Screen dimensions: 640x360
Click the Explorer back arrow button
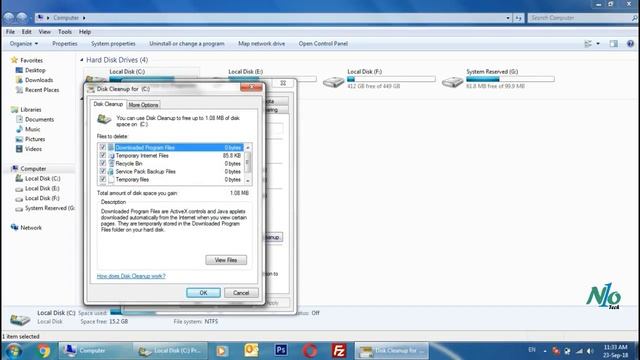[9, 18]
